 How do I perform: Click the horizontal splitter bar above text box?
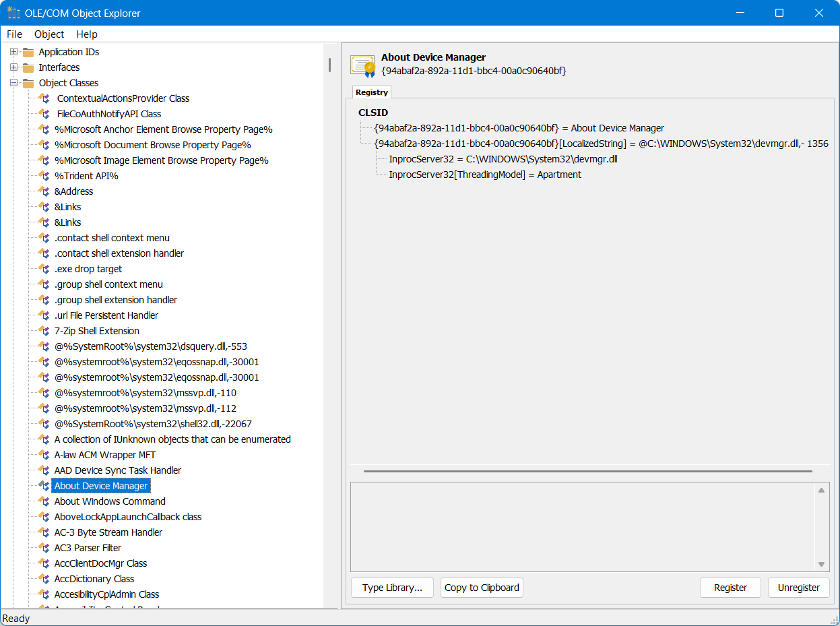(x=587, y=472)
